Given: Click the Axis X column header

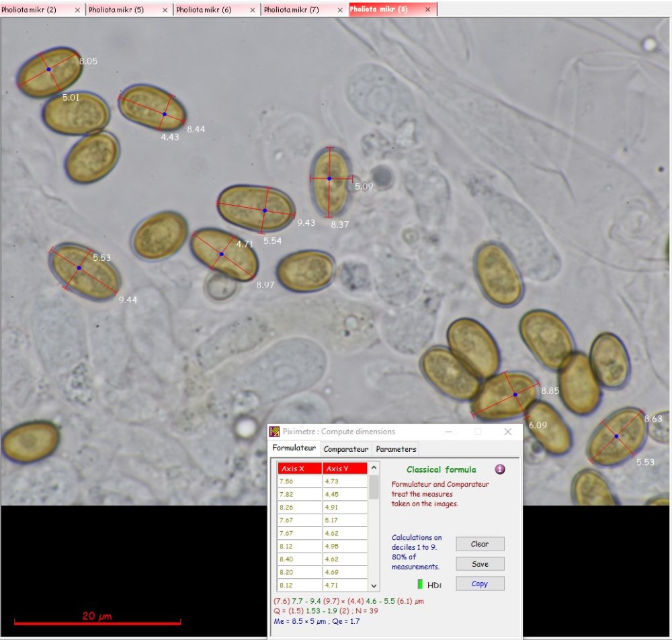Looking at the screenshot, I should pyautogui.click(x=299, y=469).
